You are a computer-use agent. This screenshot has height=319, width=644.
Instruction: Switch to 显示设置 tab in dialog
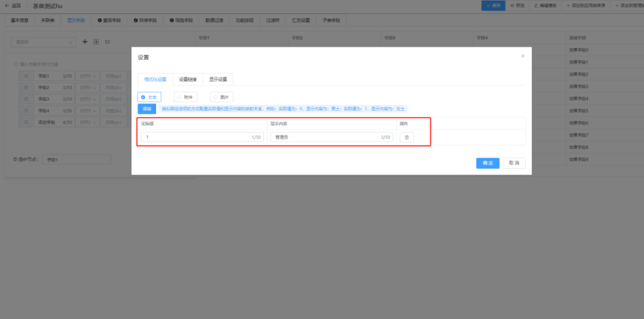[x=218, y=79]
